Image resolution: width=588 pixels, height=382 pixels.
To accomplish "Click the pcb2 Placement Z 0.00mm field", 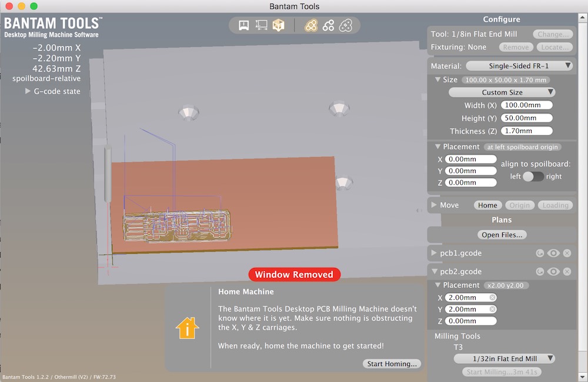I will (x=470, y=321).
